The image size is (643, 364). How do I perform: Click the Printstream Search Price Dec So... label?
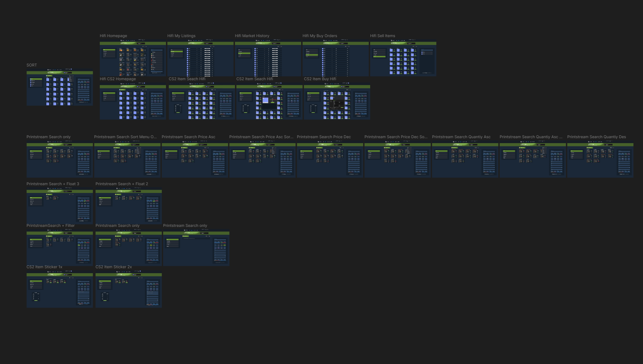(x=396, y=137)
